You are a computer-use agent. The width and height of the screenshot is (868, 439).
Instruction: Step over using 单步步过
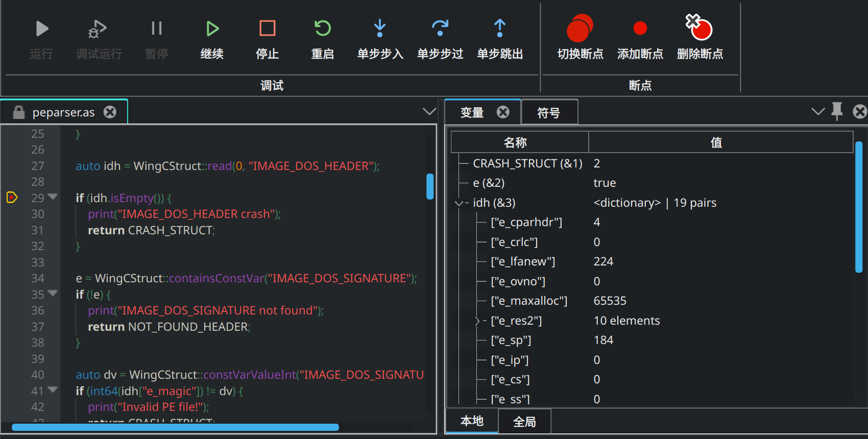pos(440,29)
